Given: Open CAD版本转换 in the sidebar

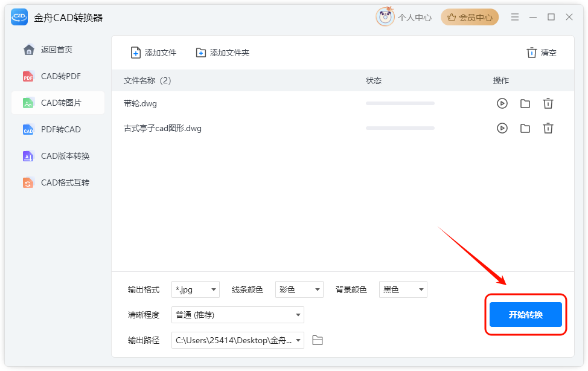Looking at the screenshot, I should 58,156.
